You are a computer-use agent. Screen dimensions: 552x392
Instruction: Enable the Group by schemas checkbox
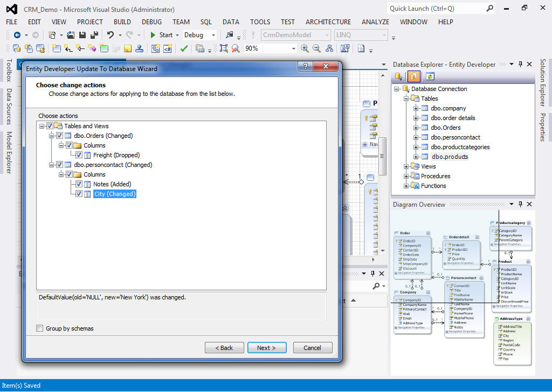40,328
